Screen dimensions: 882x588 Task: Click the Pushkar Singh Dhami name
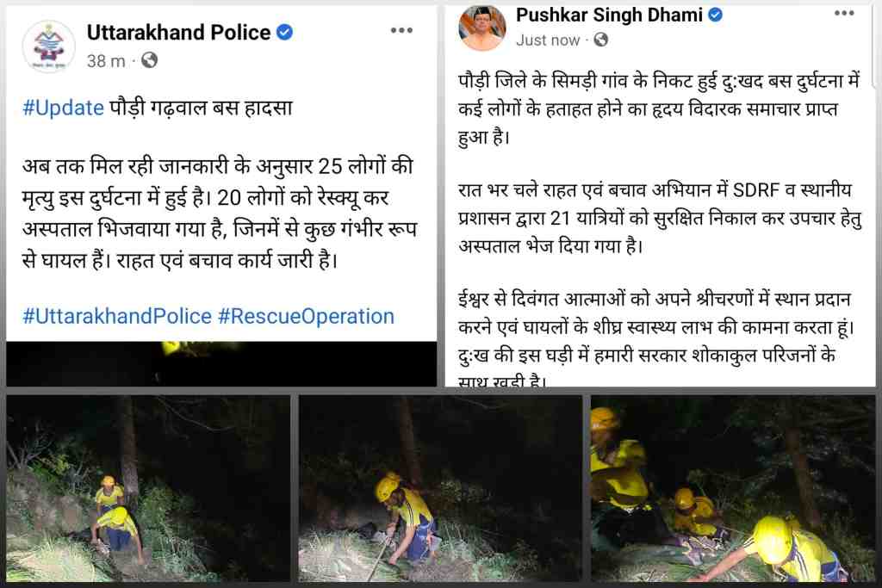click(x=609, y=15)
